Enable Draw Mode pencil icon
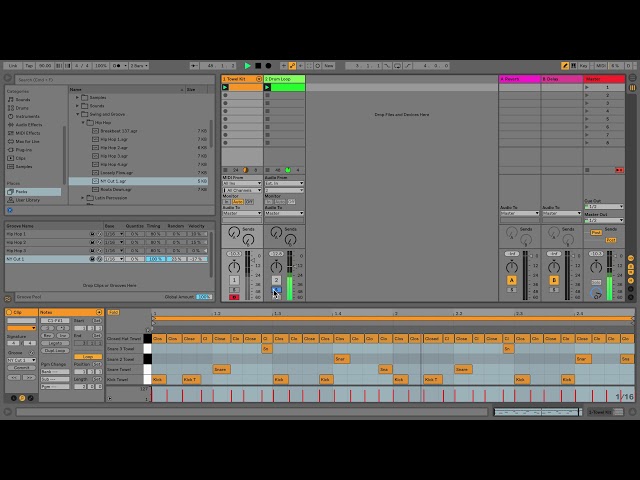 tap(565, 66)
